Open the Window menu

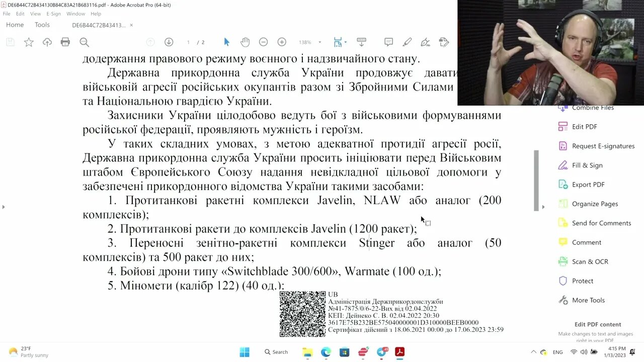pos(75,14)
